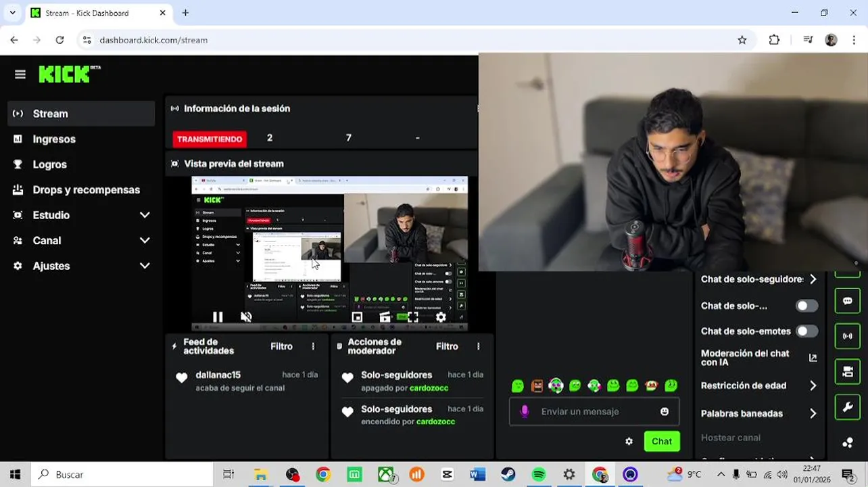Image resolution: width=868 pixels, height=487 pixels.
Task: Open Filtro in Feed de actividades
Action: [281, 346]
